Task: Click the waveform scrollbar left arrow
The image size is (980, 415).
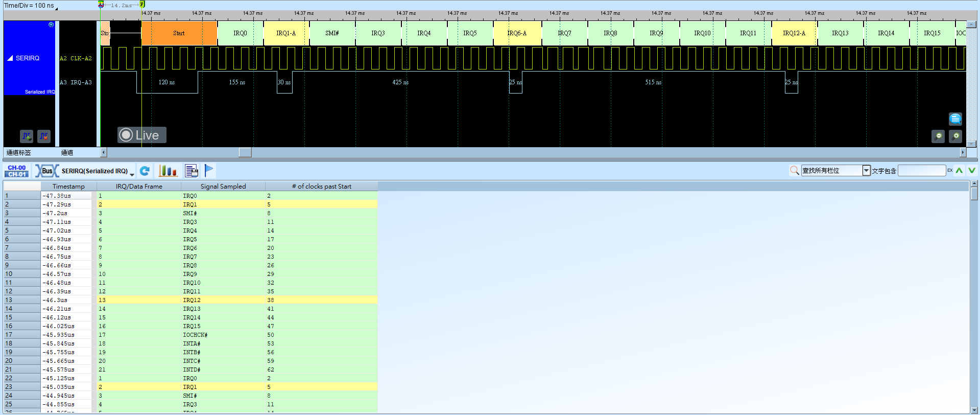Action: tap(104, 152)
